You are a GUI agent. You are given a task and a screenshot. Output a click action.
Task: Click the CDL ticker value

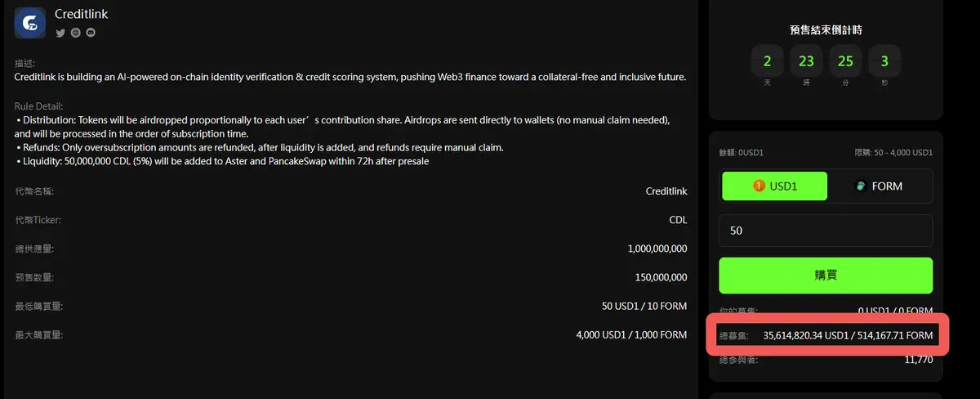(x=678, y=220)
